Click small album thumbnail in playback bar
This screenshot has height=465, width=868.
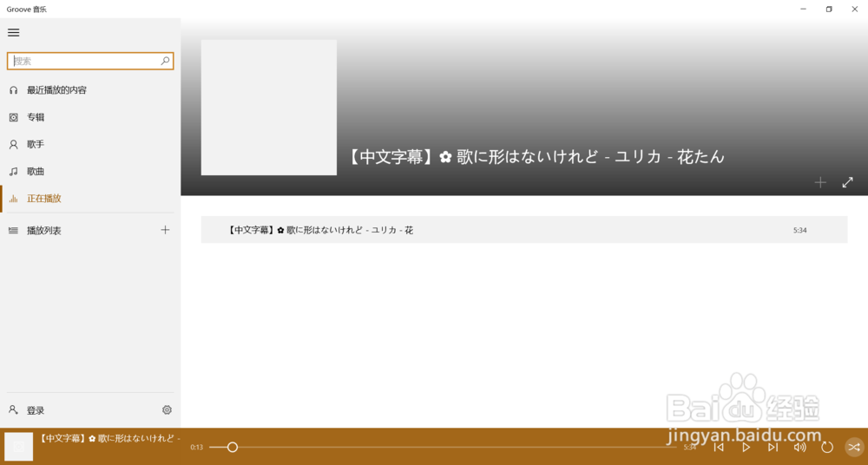[x=19, y=447]
